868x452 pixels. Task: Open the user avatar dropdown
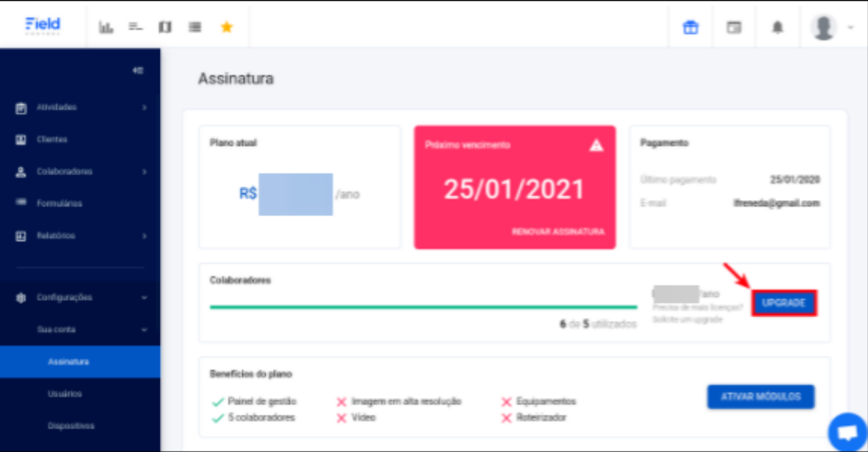[832, 27]
